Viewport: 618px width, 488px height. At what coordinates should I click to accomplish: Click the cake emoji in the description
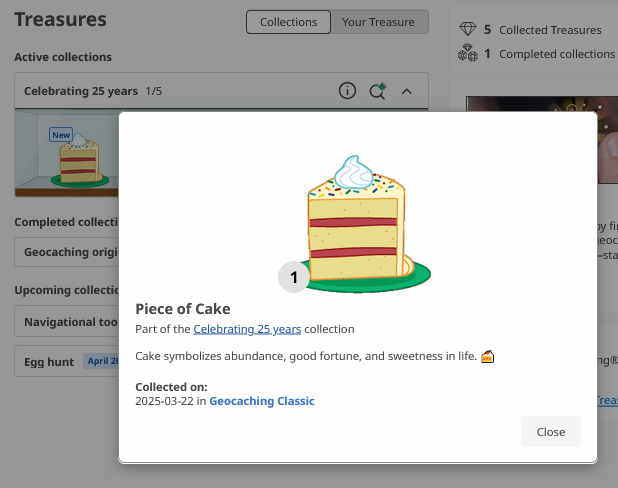[489, 356]
